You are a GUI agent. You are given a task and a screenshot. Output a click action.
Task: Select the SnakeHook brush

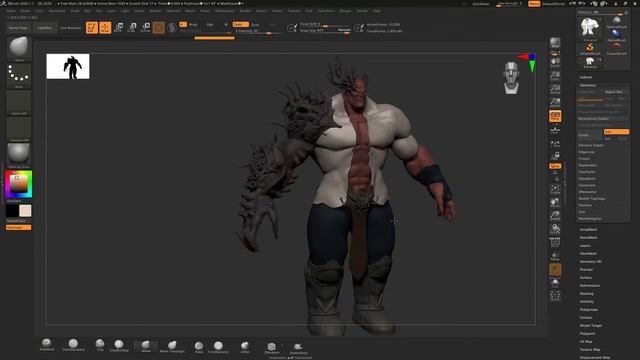[x=298, y=349]
